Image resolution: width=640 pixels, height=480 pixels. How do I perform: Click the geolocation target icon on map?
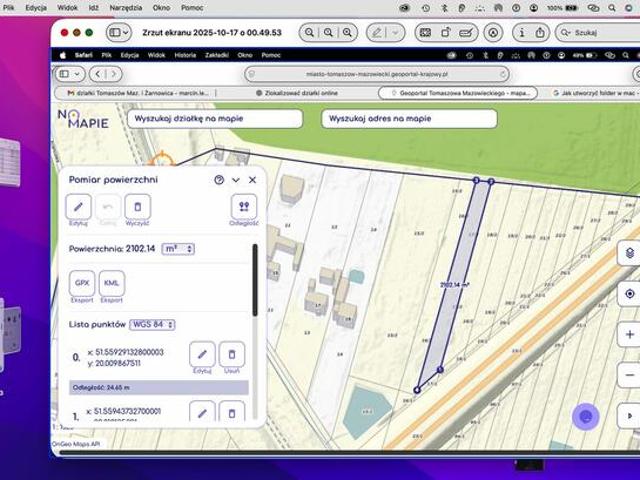coord(629,294)
